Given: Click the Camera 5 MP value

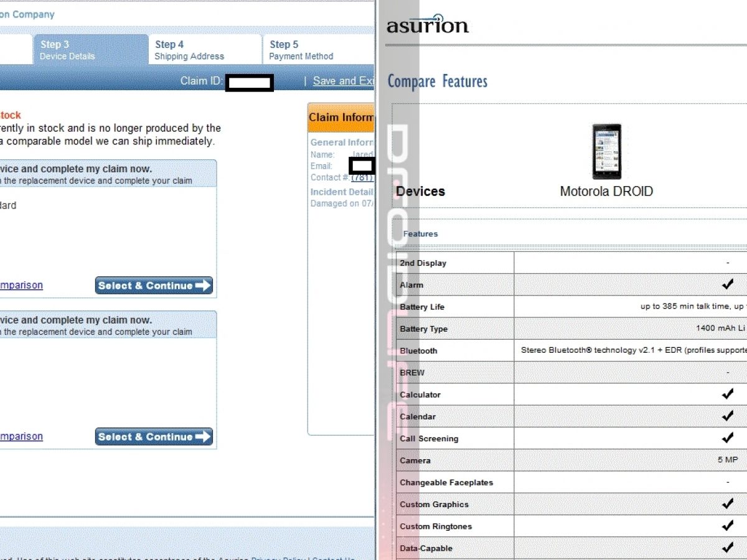Looking at the screenshot, I should click(727, 460).
